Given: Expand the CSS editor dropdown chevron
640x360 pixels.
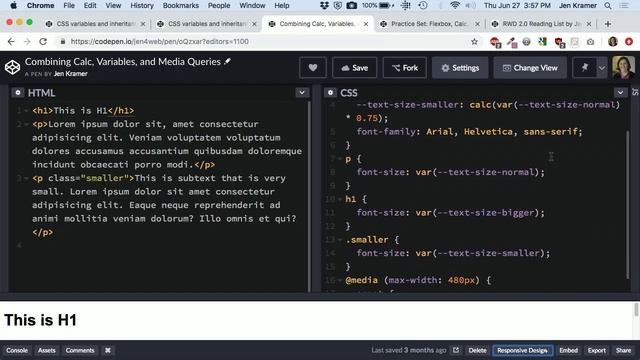Looking at the screenshot, I should tap(620, 93).
